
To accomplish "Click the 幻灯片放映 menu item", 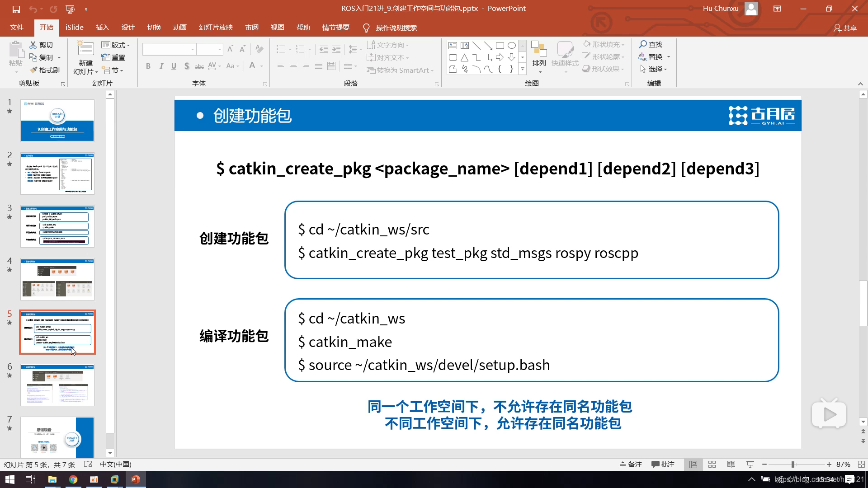I will (x=217, y=28).
